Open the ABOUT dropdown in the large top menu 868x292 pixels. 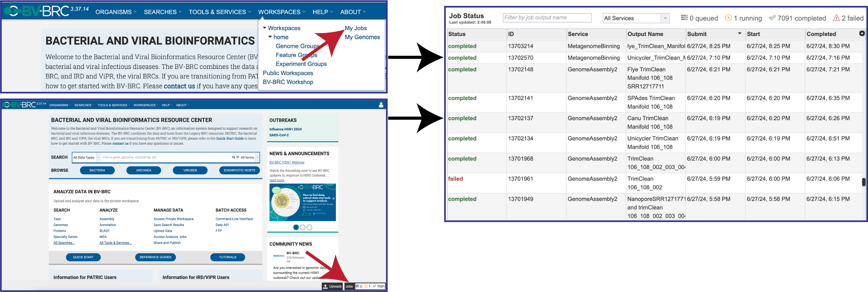click(x=353, y=12)
